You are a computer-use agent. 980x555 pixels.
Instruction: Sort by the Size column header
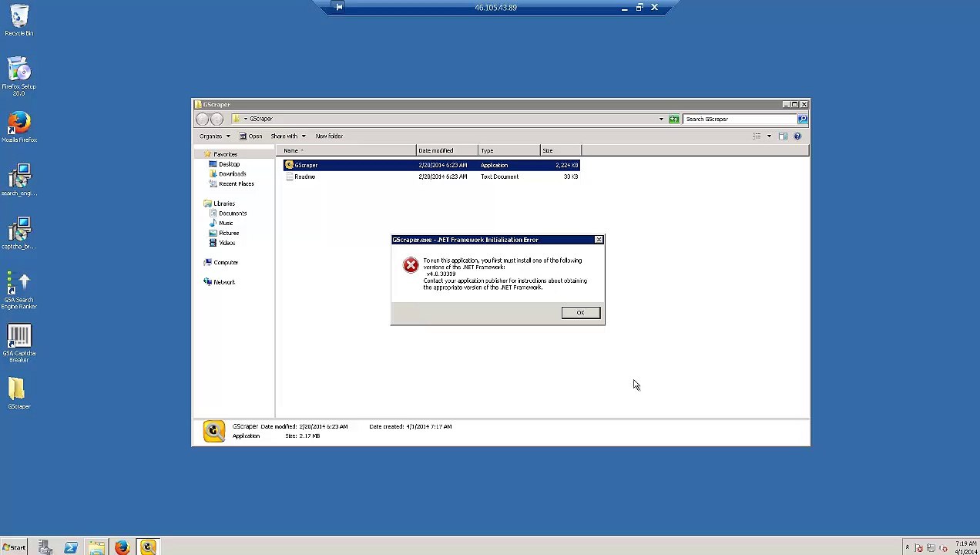coord(561,150)
